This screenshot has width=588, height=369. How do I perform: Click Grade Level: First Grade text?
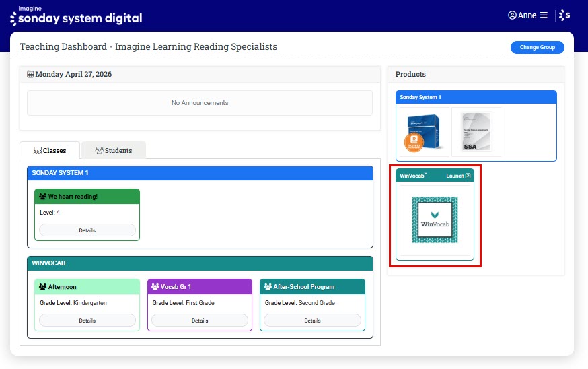click(184, 302)
